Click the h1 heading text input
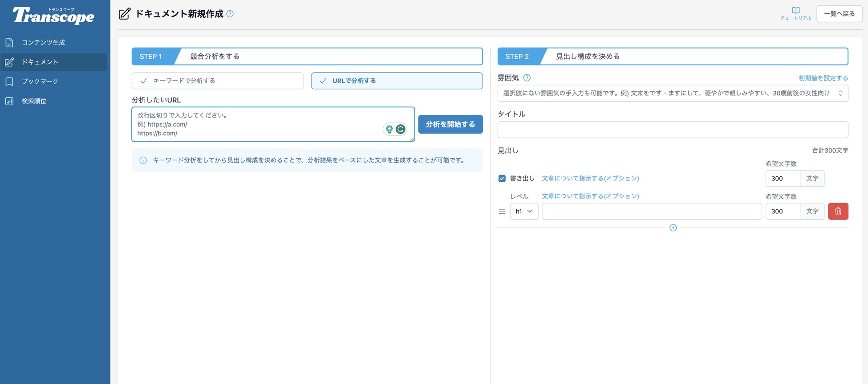The image size is (868, 384). [652, 212]
